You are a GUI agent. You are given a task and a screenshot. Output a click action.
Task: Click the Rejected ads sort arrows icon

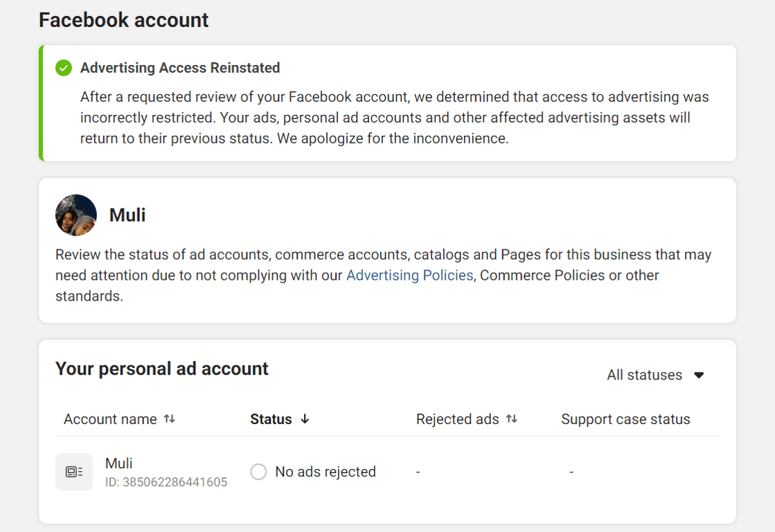512,419
